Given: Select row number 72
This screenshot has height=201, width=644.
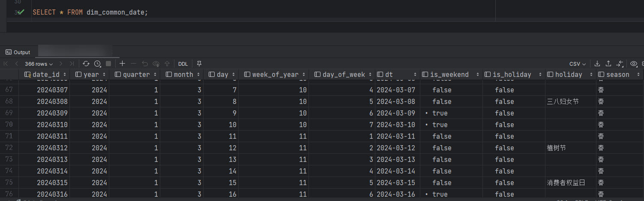Looking at the screenshot, I should (x=9, y=148).
